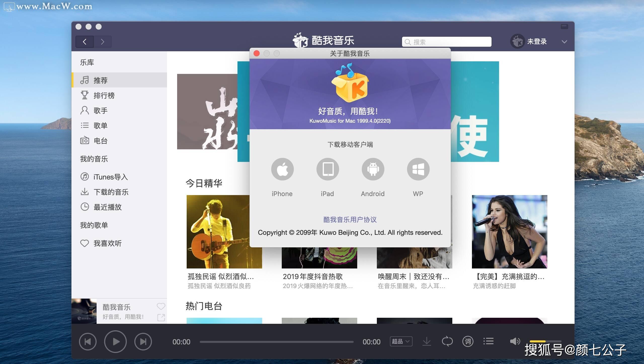644x364 pixels.
Task: Toggle the loop playback mode icon
Action: pos(447,341)
